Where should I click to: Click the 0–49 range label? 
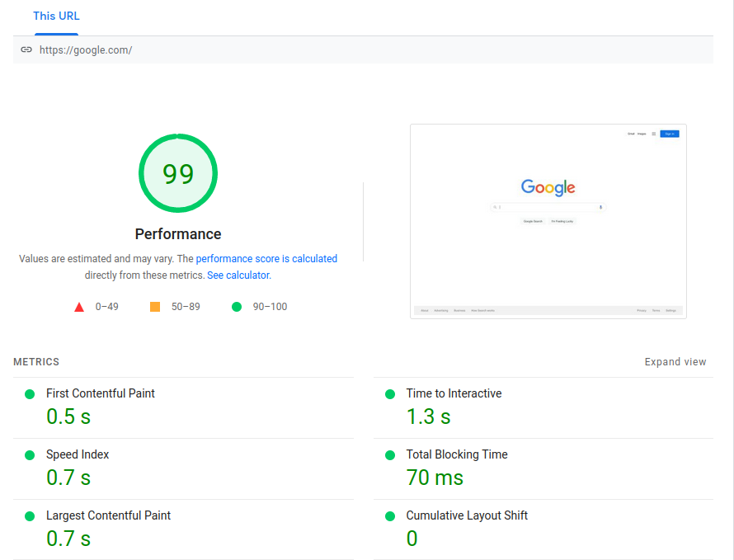106,307
